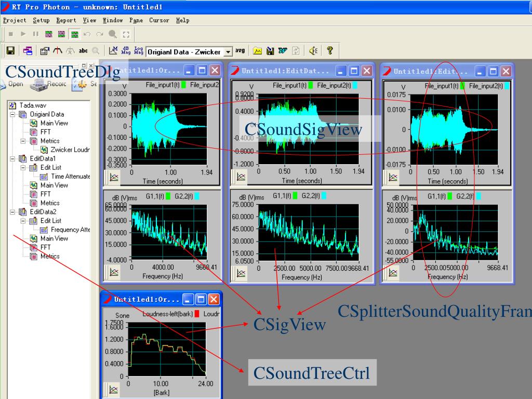
Task: Click the Pause button in the toolbar
Action: point(36,34)
